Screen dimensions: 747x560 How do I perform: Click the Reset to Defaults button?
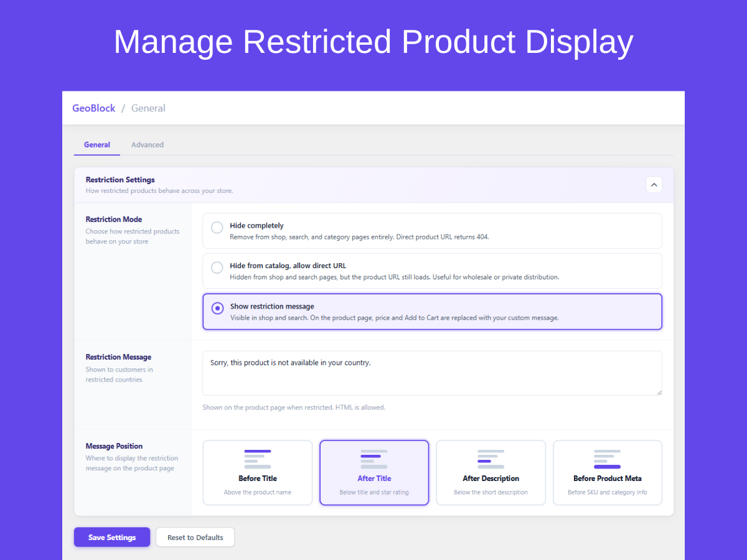pyautogui.click(x=195, y=537)
